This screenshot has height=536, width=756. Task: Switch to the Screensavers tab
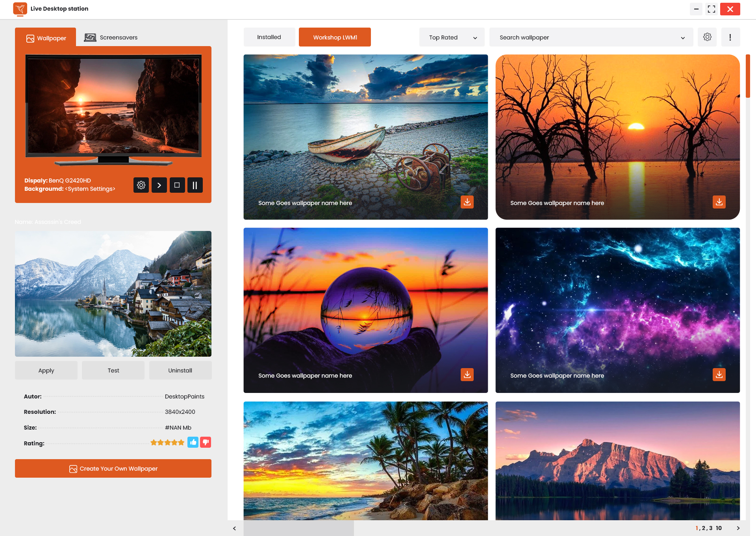tap(111, 37)
